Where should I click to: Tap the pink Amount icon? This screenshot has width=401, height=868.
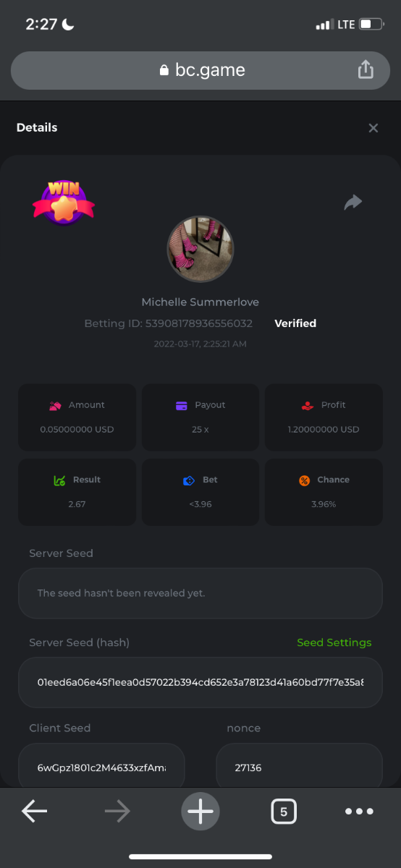[x=55, y=405]
